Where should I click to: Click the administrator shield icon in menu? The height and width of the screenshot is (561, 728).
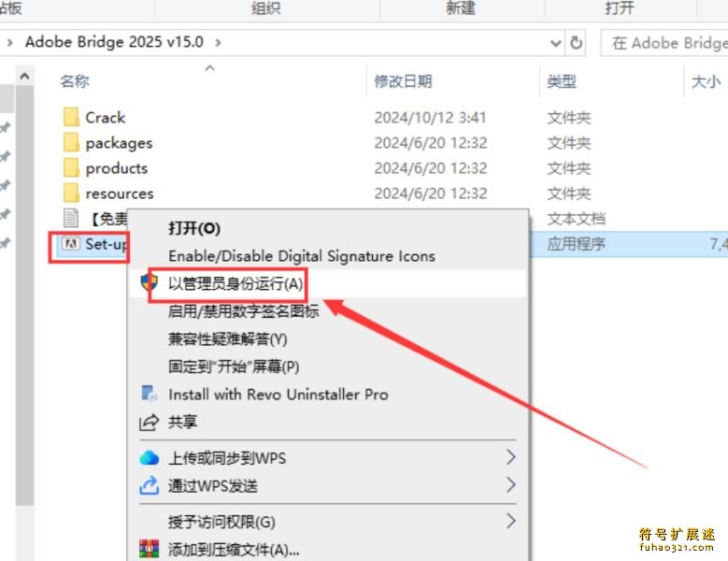click(149, 281)
